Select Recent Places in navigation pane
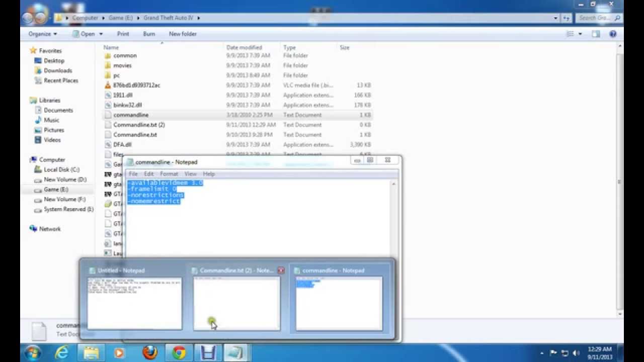This screenshot has width=644, height=362. click(61, 80)
